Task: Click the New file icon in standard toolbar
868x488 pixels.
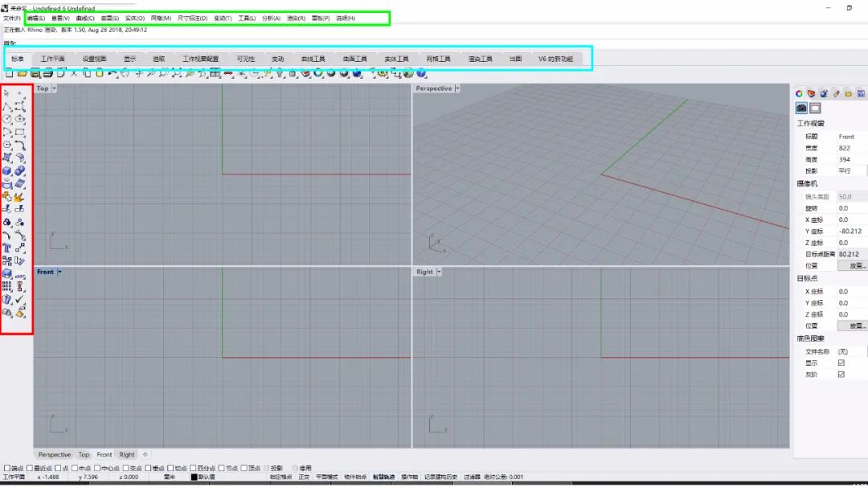Action: point(10,72)
